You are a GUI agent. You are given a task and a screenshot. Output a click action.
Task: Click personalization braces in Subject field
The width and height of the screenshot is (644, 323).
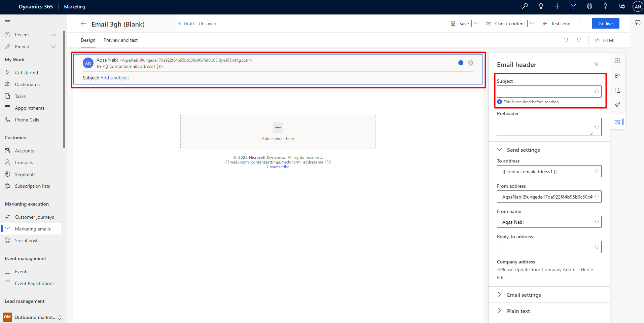(597, 92)
